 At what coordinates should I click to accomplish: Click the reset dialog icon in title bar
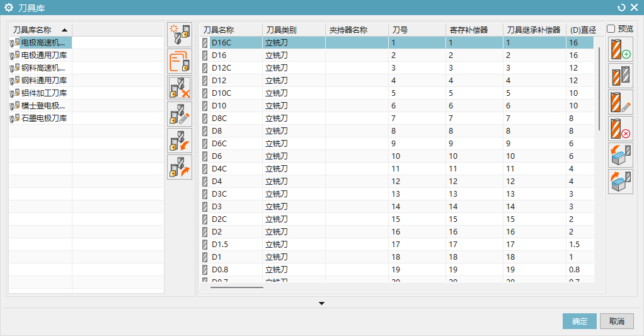tap(621, 8)
